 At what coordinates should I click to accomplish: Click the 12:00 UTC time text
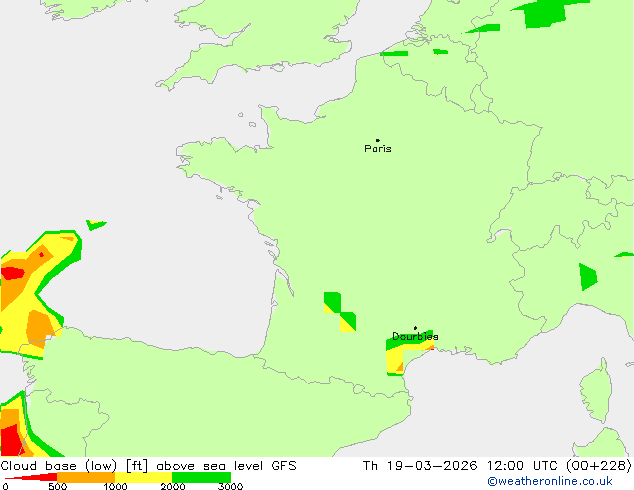[523, 466]
